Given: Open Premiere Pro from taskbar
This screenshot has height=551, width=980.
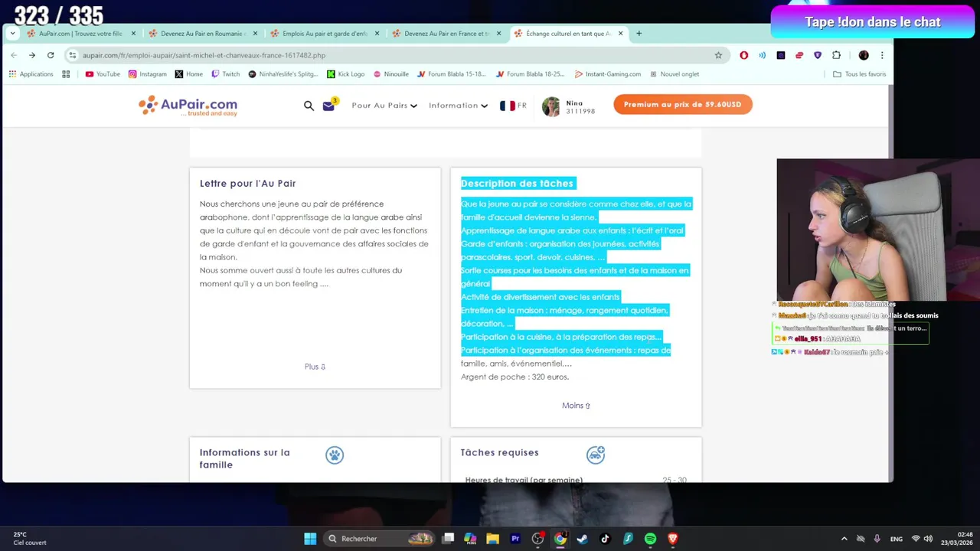Looking at the screenshot, I should (515, 539).
